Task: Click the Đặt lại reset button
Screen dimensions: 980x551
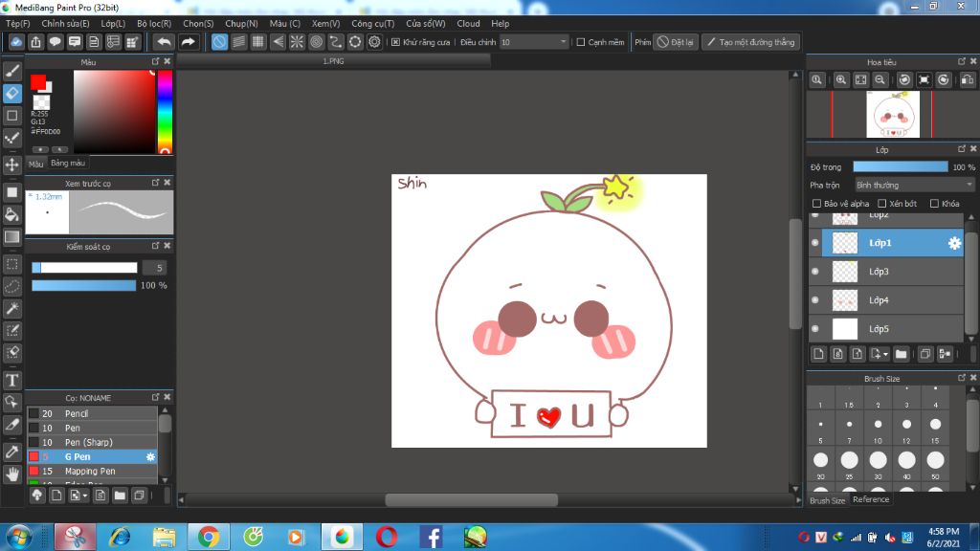Action: 676,42
